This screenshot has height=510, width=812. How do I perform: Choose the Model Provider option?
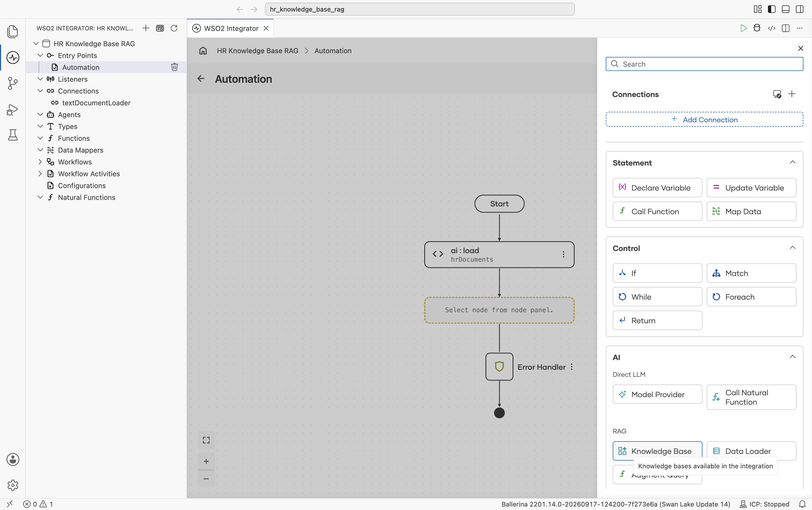pyautogui.click(x=657, y=394)
